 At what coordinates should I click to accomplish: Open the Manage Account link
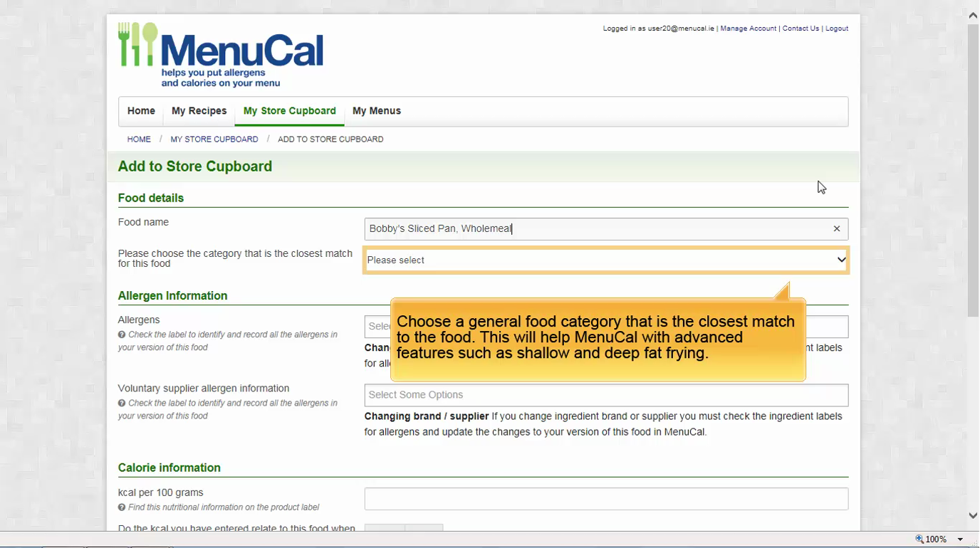(x=748, y=28)
